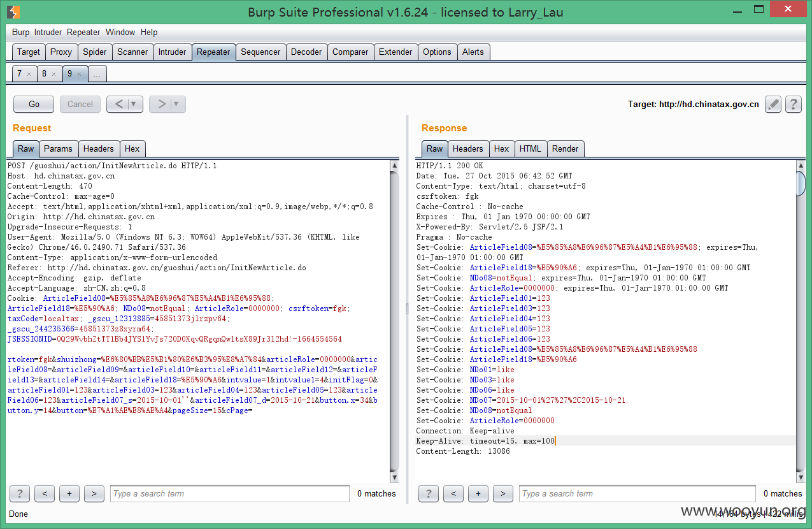Show response HTML view
Viewport: 812px width, 529px height.
point(531,149)
